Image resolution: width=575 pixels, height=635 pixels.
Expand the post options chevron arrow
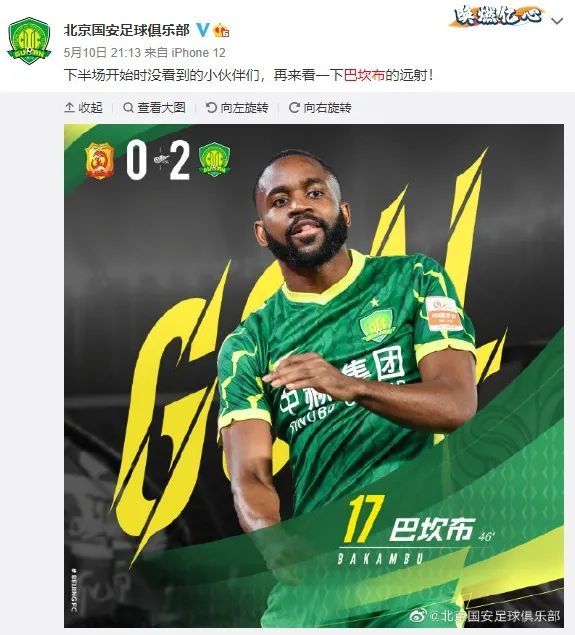[x=558, y=21]
